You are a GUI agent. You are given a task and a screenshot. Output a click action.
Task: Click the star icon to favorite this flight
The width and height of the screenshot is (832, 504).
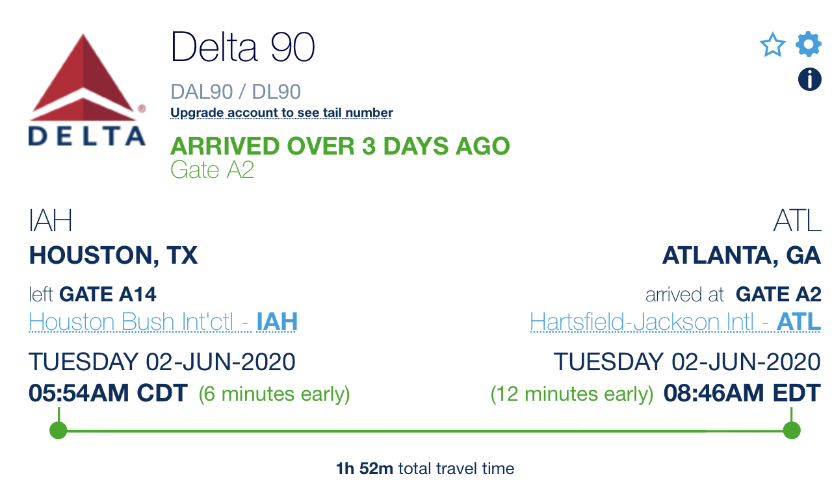pyautogui.click(x=773, y=45)
